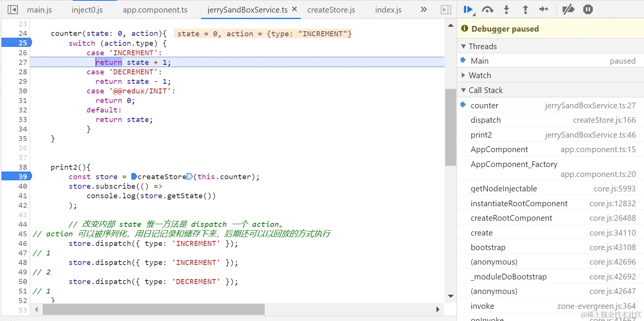This screenshot has width=644, height=321.
Task: Hide the debugger sidebar
Action: click(446, 10)
